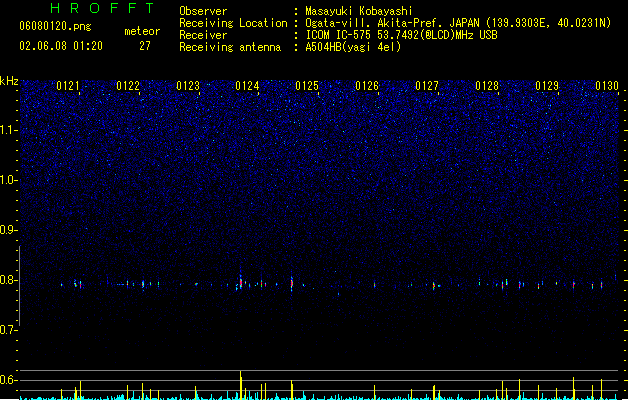Click the 0125 time marker
Screen dimensions: 629x400
point(307,86)
